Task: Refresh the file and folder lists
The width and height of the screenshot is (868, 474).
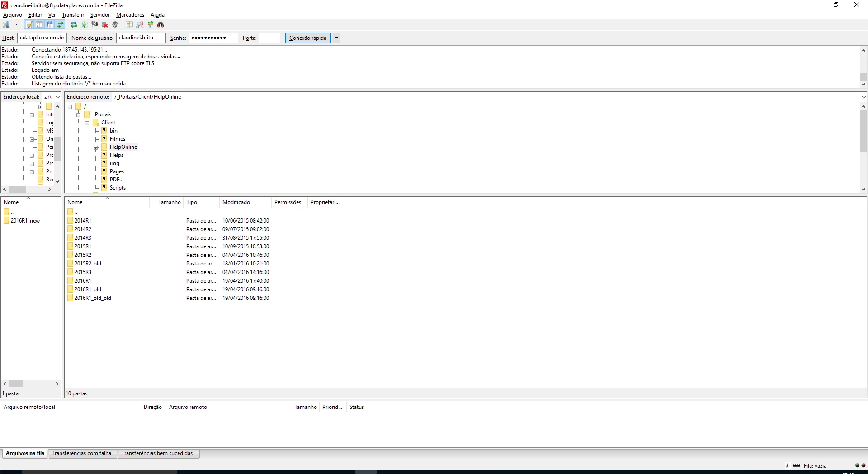Action: pyautogui.click(x=74, y=24)
